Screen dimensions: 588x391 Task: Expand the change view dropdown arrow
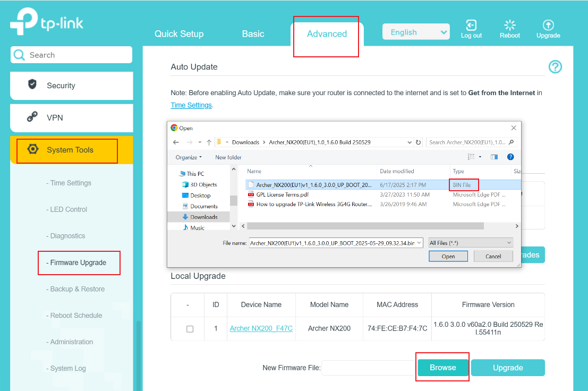(480, 157)
